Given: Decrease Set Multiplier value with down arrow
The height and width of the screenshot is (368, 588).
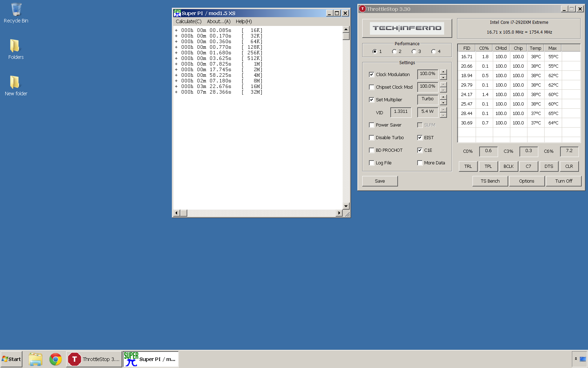Looking at the screenshot, I should coord(443,103).
